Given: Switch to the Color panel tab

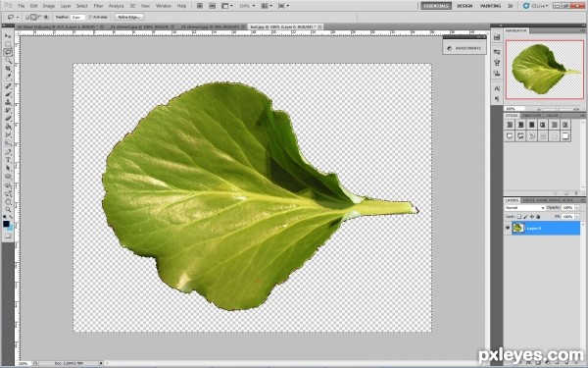Looking at the screenshot, I should click(x=552, y=115).
